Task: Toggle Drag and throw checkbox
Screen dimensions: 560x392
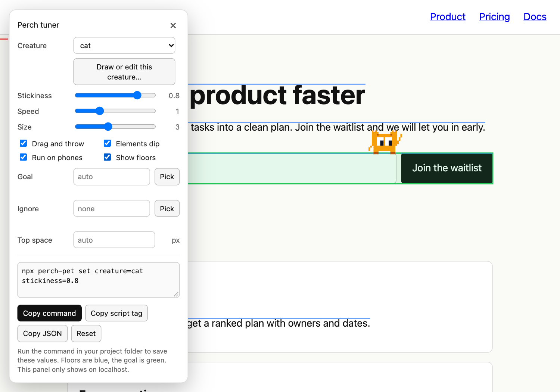Action: tap(24, 143)
